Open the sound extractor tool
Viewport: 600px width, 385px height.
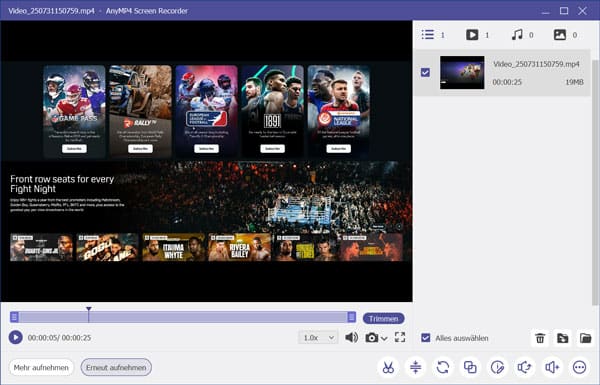click(525, 367)
